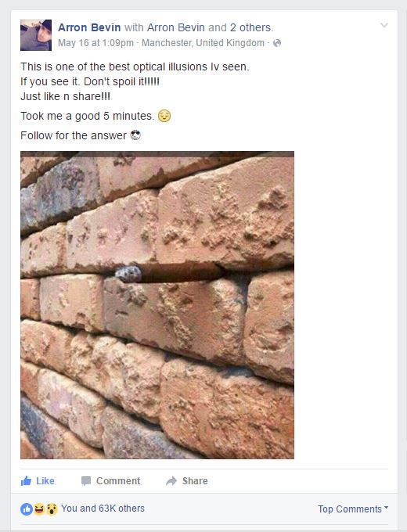Click the Share arrow icon
This screenshot has width=407, height=532.
(171, 481)
